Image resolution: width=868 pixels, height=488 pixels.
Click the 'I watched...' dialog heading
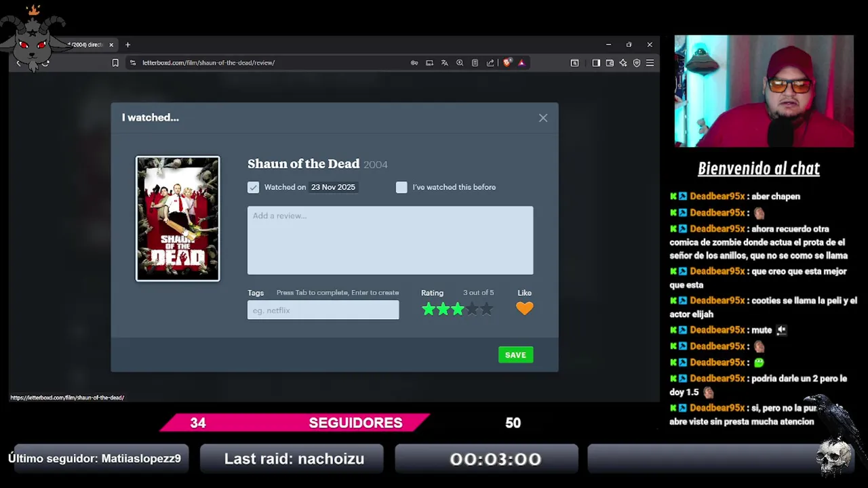[x=151, y=118]
